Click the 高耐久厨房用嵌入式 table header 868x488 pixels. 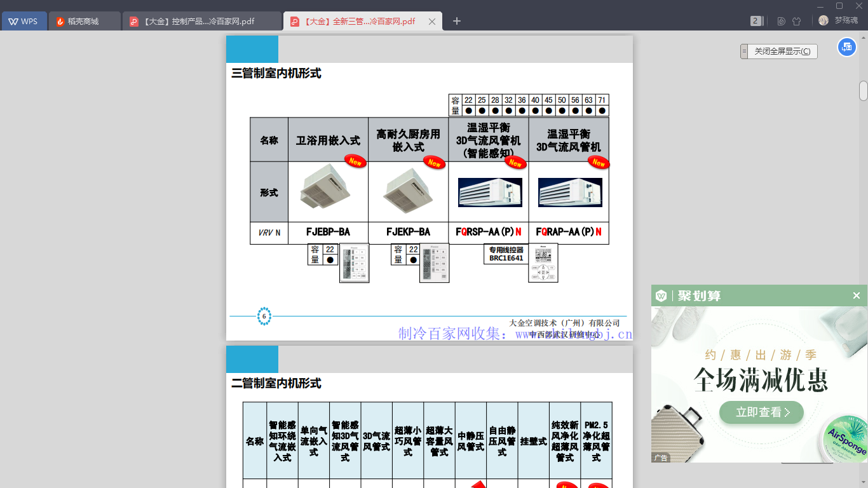[x=408, y=140]
